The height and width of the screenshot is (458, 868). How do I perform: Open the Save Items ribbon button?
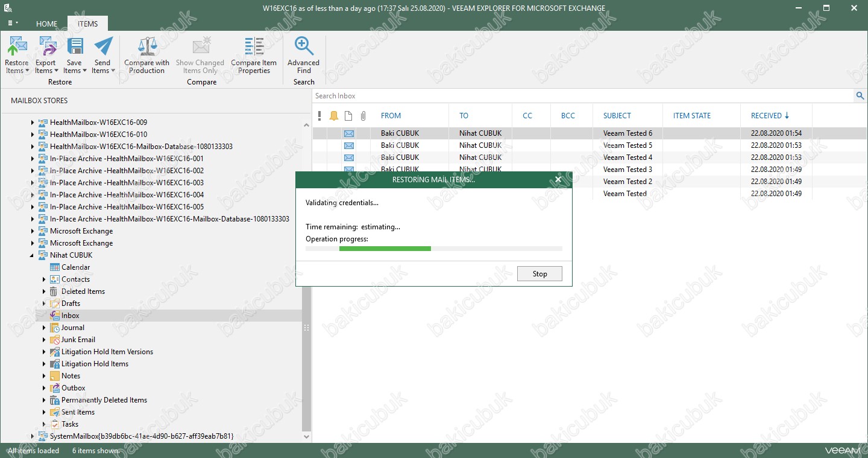click(75, 56)
